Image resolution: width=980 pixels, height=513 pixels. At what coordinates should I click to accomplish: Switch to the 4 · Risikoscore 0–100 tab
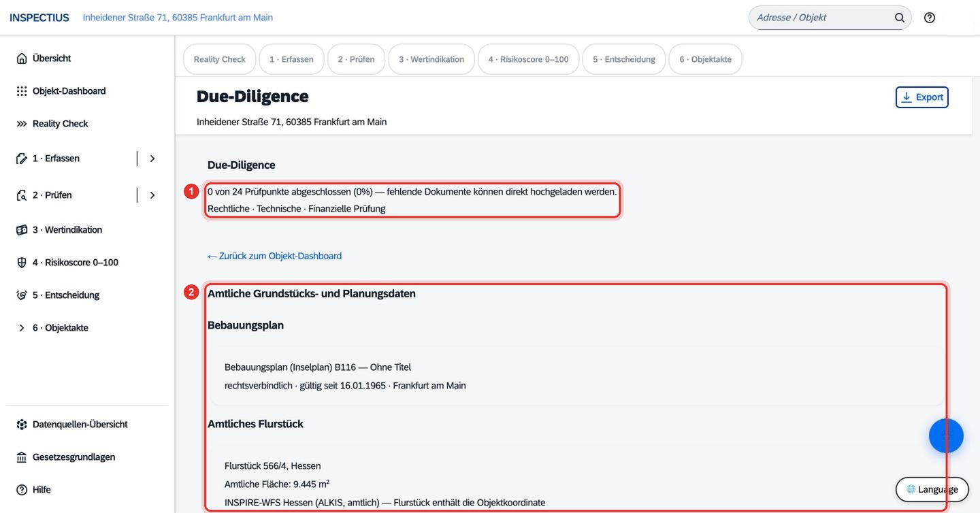[x=529, y=59]
